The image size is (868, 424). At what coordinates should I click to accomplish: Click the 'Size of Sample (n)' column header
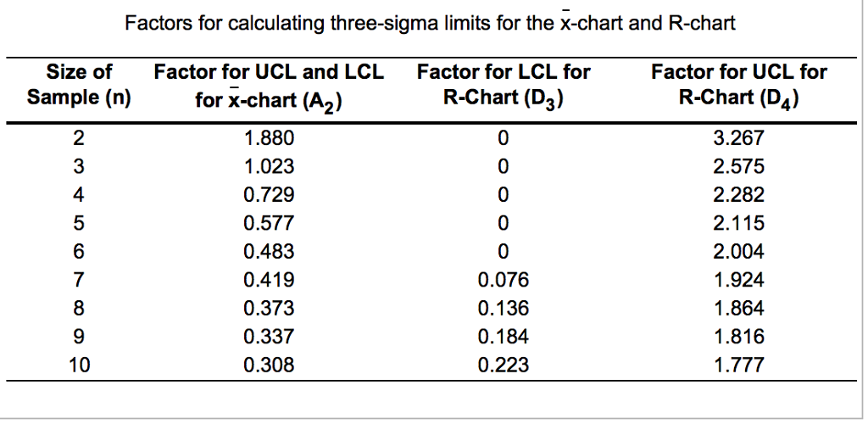click(79, 85)
